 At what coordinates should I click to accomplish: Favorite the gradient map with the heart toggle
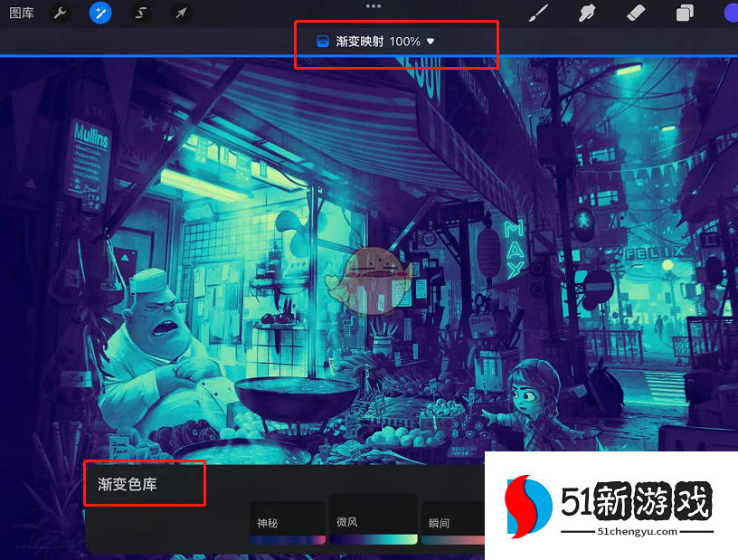pos(429,40)
